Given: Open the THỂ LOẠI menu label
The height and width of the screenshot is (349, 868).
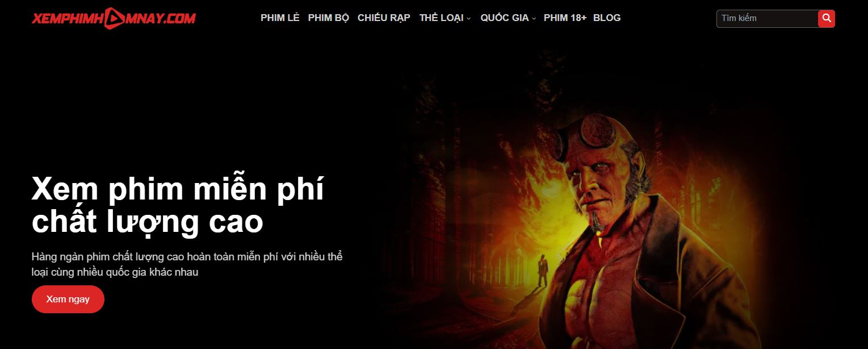Looking at the screenshot, I should pyautogui.click(x=441, y=18).
